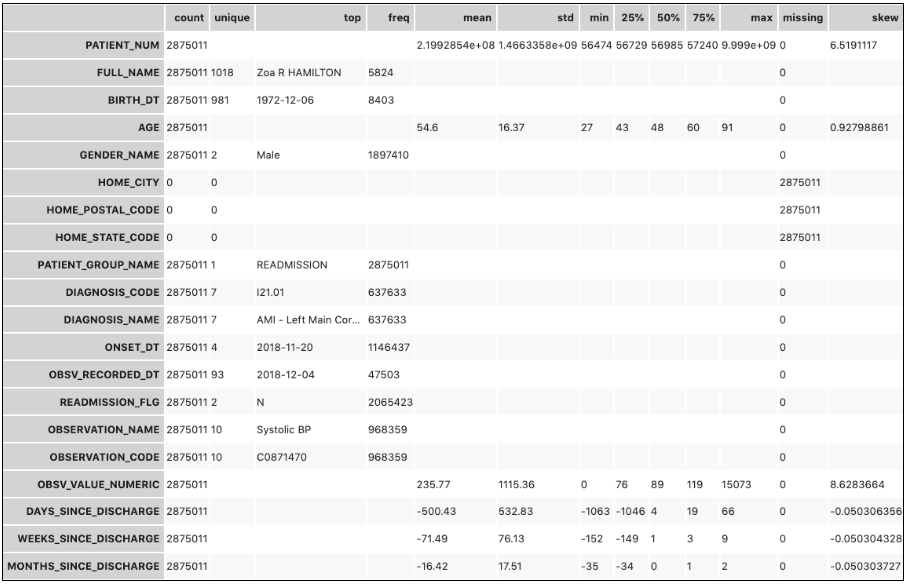
Task: Select the DAYS_SINCE_DISCHARGE row label
Action: coord(84,511)
